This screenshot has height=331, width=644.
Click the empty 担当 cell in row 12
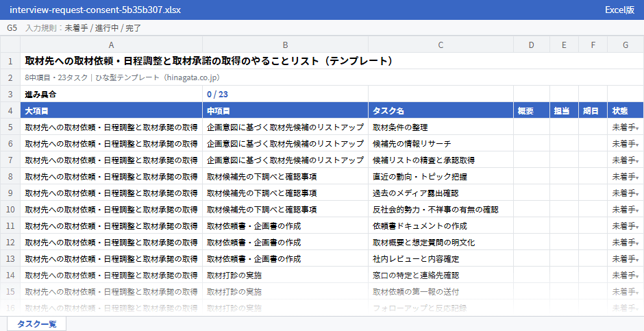[x=564, y=242]
